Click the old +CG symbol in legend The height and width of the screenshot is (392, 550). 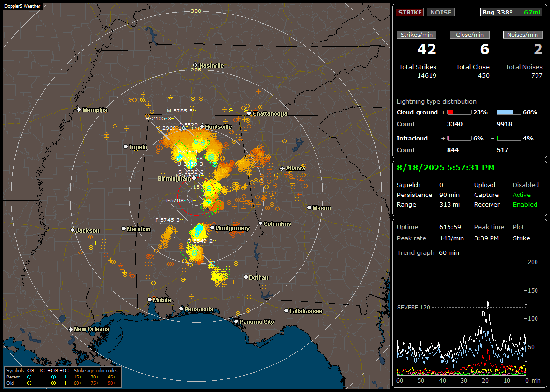coord(53,383)
